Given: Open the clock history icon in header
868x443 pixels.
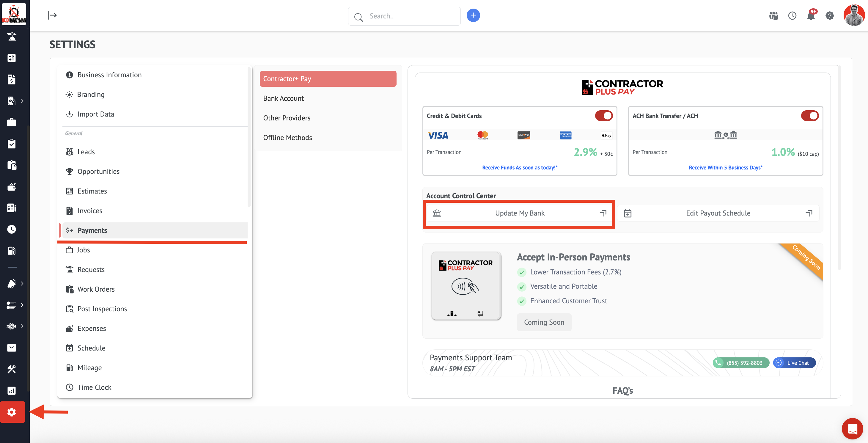Looking at the screenshot, I should point(792,16).
